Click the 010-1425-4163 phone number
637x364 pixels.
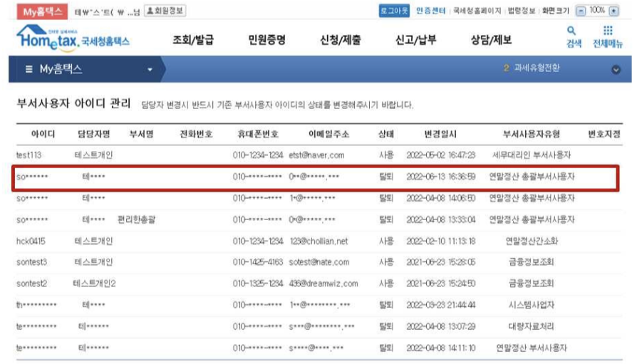pyautogui.click(x=257, y=262)
